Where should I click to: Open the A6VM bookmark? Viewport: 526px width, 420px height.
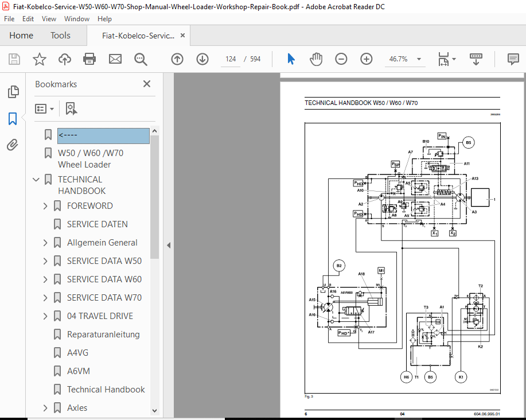point(79,371)
